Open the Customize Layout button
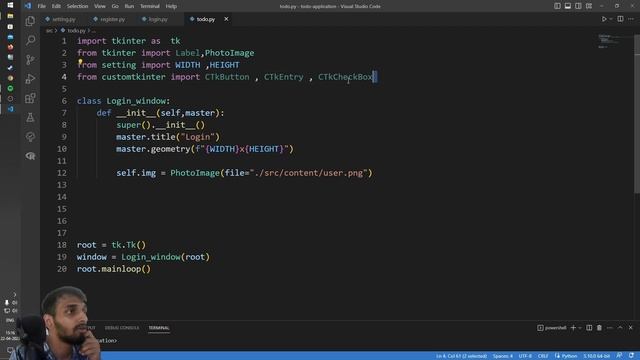This screenshot has width=640, height=360. [589, 6]
